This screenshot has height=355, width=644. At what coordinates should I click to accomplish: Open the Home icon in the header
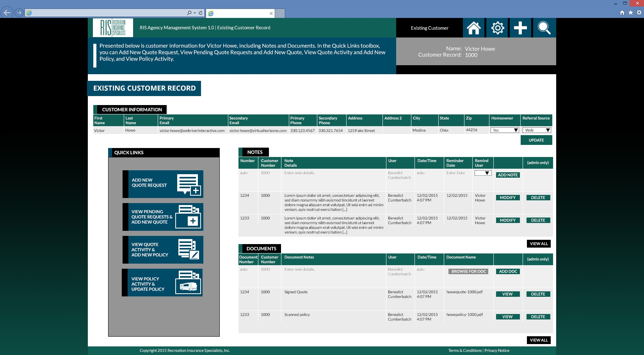pyautogui.click(x=474, y=28)
